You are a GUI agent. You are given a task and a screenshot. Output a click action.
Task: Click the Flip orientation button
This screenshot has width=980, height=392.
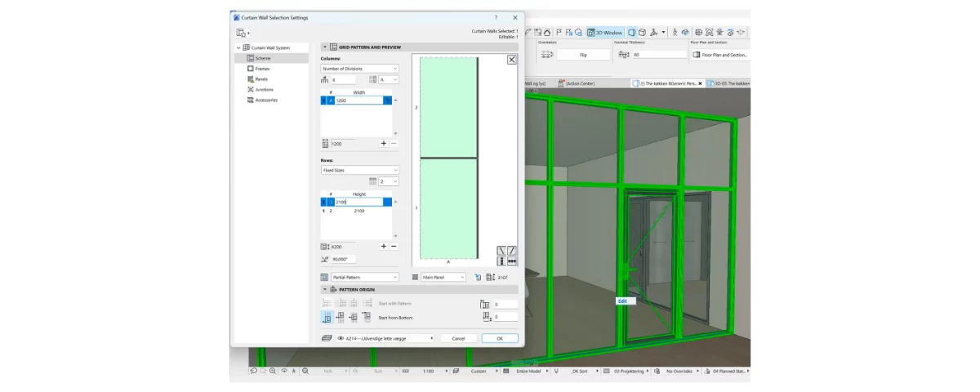pyautogui.click(x=584, y=55)
